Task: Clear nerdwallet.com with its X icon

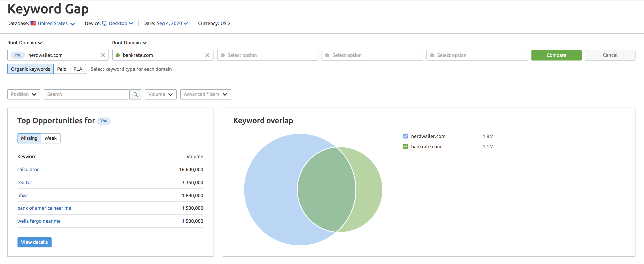Action: [103, 55]
